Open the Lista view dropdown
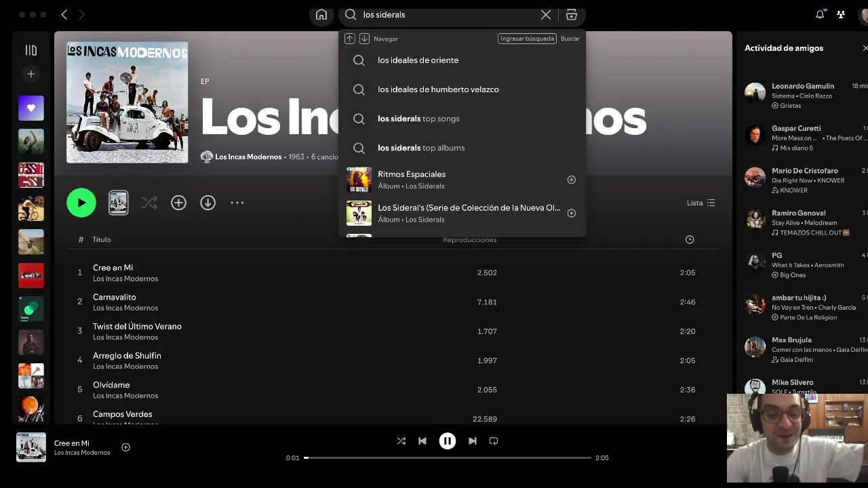The height and width of the screenshot is (488, 868). (701, 203)
